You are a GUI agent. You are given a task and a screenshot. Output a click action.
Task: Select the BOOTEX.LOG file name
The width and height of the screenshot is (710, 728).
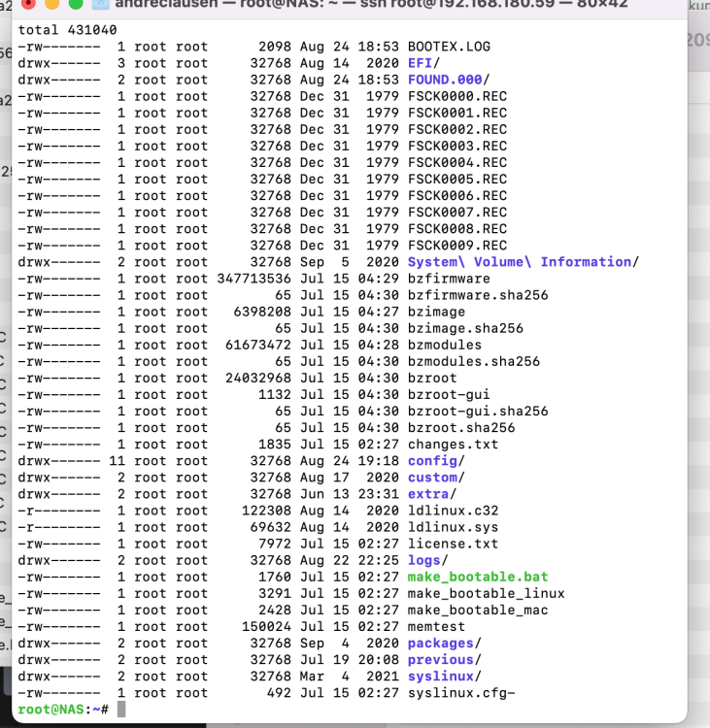[449, 47]
